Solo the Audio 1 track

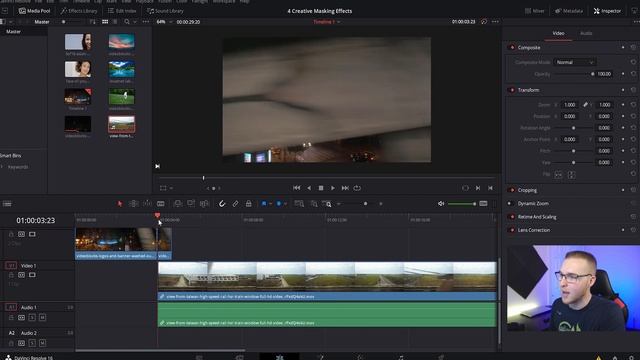(x=32, y=318)
